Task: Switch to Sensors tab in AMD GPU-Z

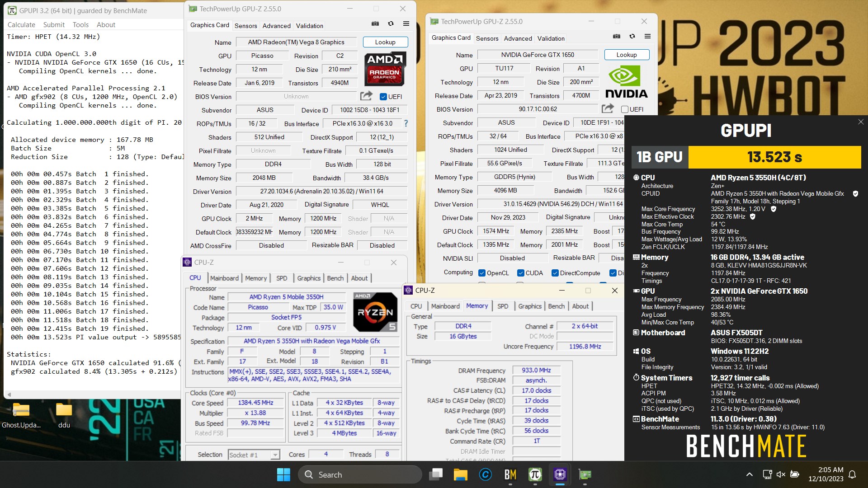Action: (x=246, y=26)
